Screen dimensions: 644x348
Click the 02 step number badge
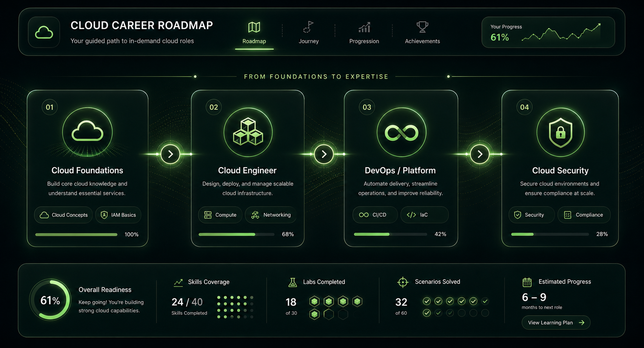214,107
